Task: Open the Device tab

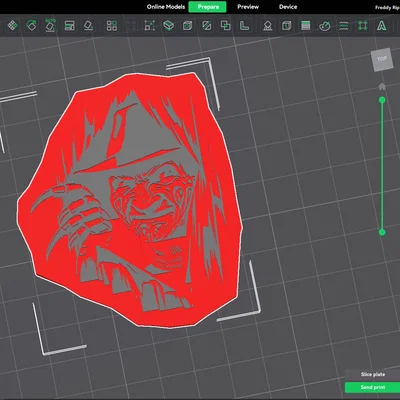Action: pos(288,7)
